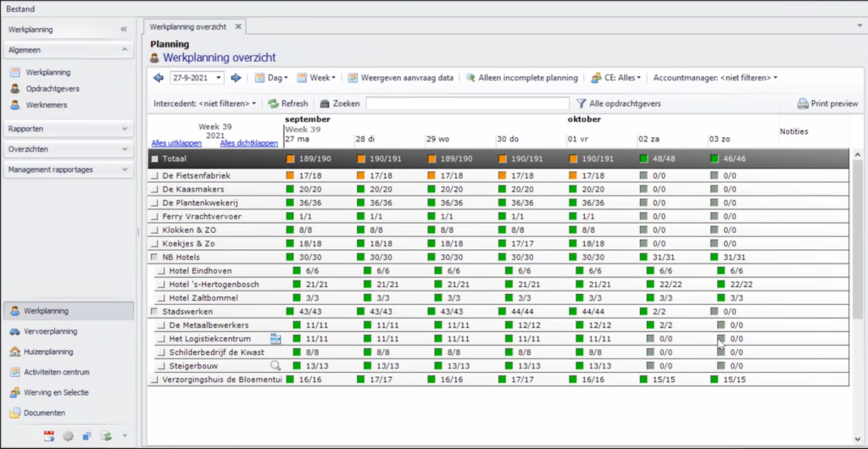The height and width of the screenshot is (449, 868).
Task: Click the calendar icon on Het Logistiekcentrum row
Action: click(275, 339)
